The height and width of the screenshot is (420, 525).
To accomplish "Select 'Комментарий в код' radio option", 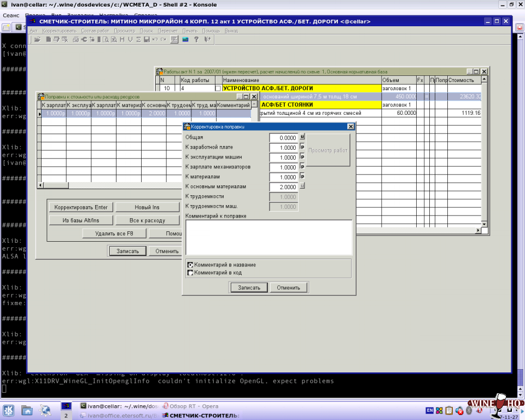I will pyautogui.click(x=190, y=272).
